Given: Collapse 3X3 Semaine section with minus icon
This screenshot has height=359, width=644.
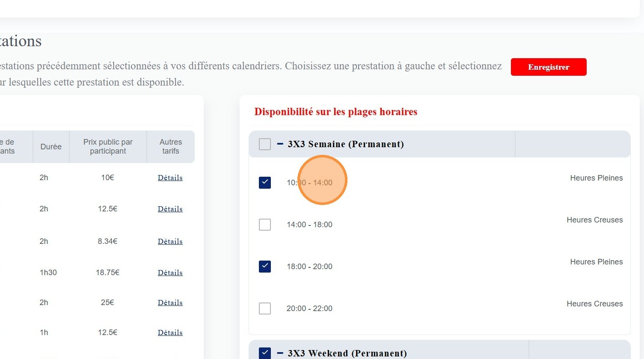Looking at the screenshot, I should (x=280, y=144).
